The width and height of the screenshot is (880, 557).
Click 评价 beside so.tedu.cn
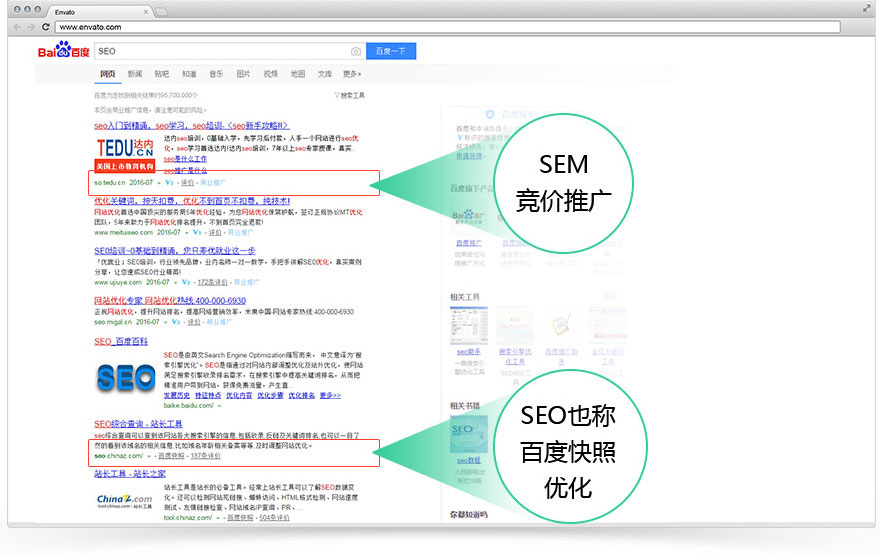coord(187,182)
